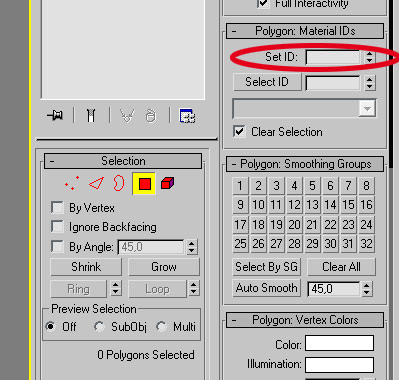399x380 pixels.
Task: Choose the SubObj preview selection radio
Action: pyautogui.click(x=99, y=327)
